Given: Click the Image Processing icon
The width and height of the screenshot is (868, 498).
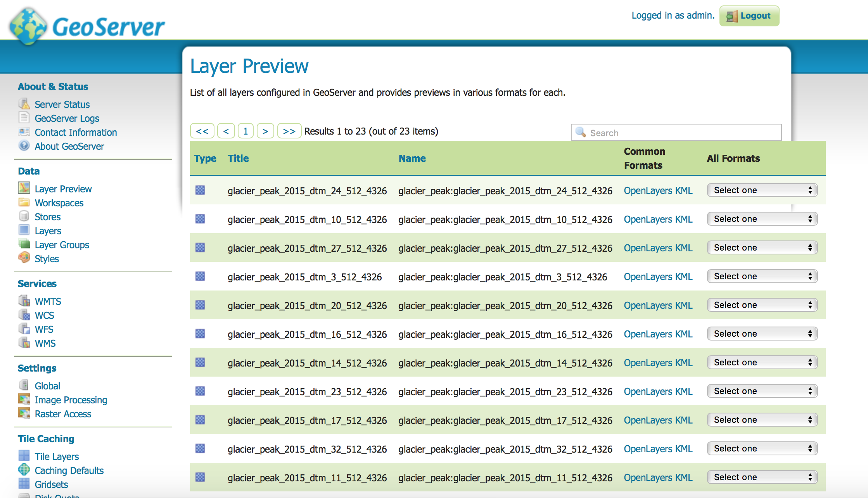Looking at the screenshot, I should (24, 399).
